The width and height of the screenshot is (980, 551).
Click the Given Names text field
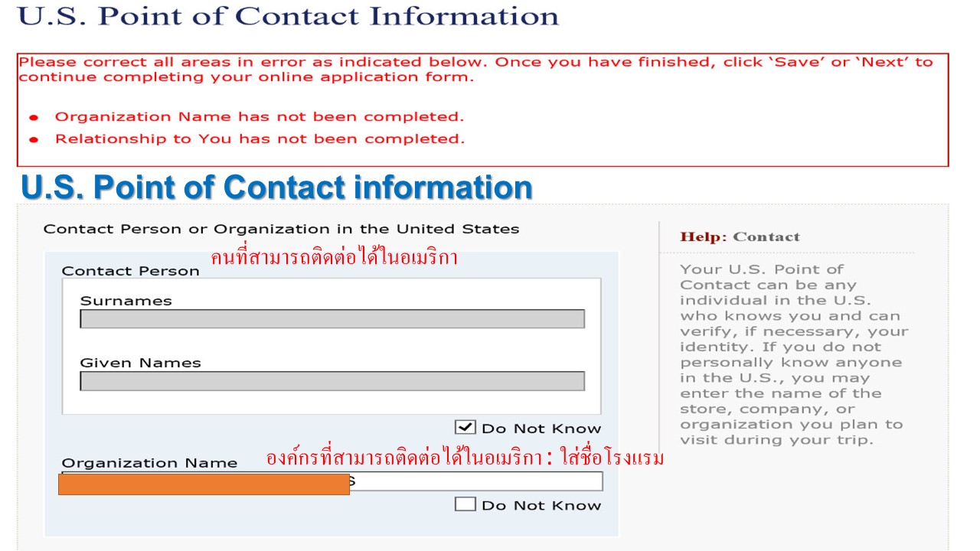[x=332, y=381]
